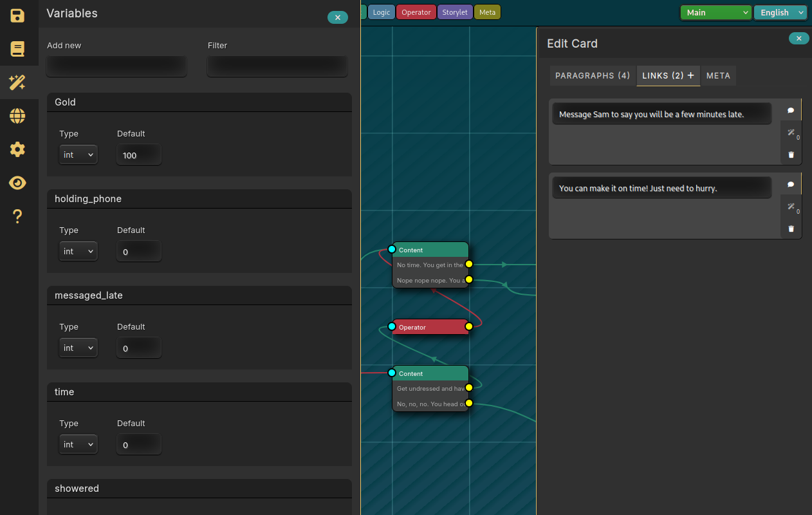
Task: Click the Filter variables field
Action: 277,65
